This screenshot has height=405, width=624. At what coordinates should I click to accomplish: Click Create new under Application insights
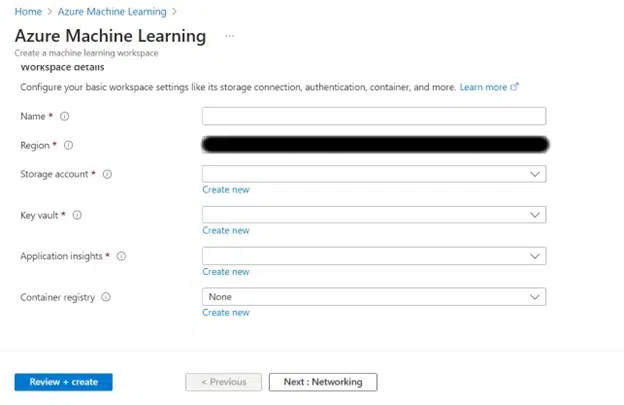click(226, 272)
